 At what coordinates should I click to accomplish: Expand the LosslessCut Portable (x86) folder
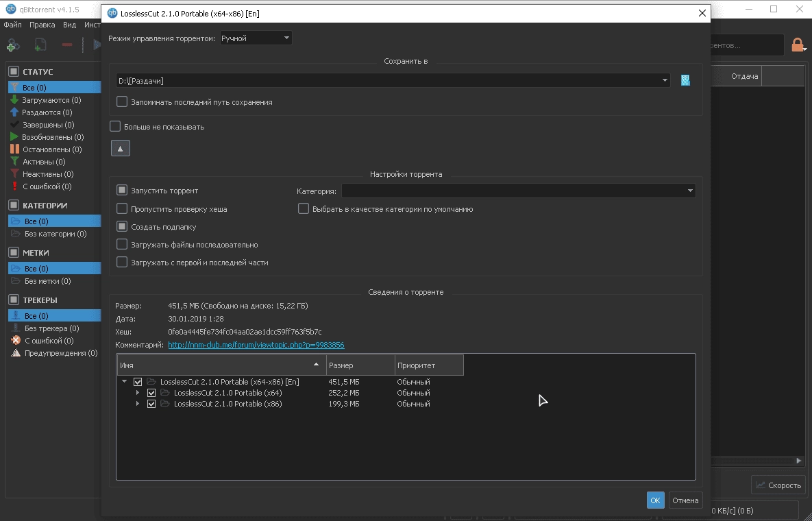[138, 404]
